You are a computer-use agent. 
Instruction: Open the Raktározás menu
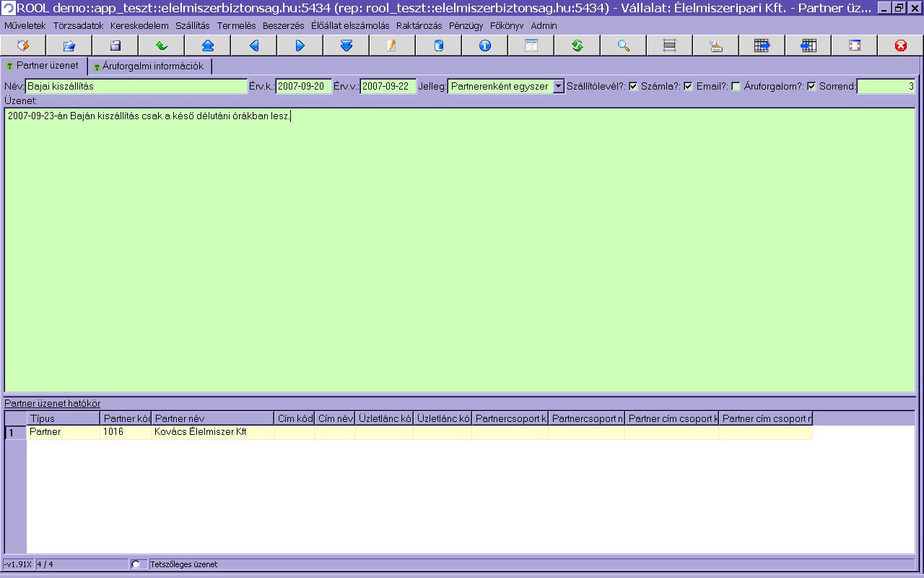[419, 25]
